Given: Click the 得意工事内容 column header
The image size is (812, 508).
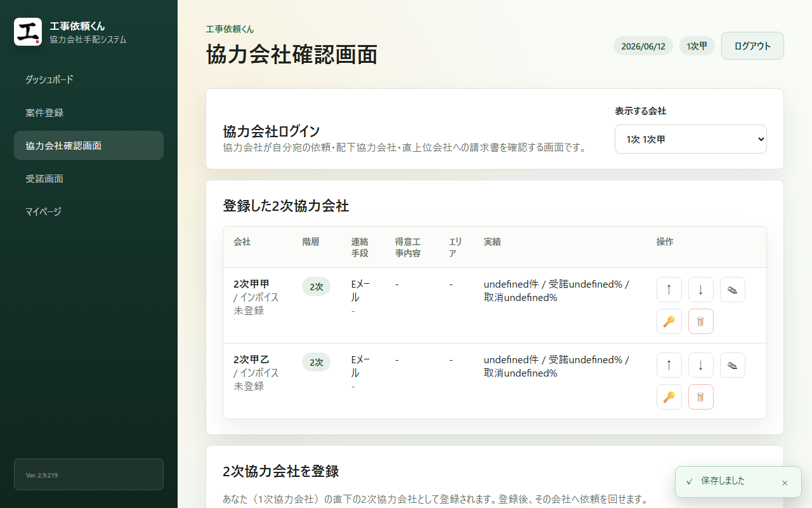Looking at the screenshot, I should pyautogui.click(x=408, y=248).
